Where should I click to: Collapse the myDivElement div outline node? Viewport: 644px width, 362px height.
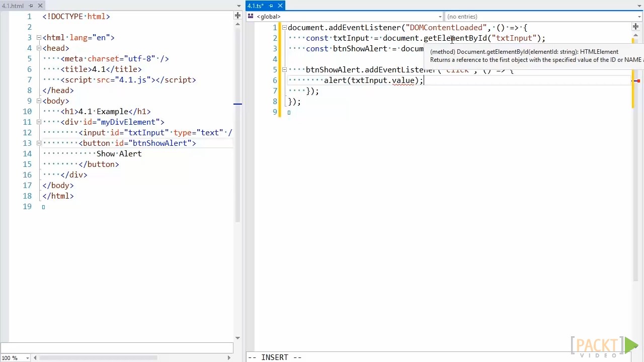[x=39, y=122]
